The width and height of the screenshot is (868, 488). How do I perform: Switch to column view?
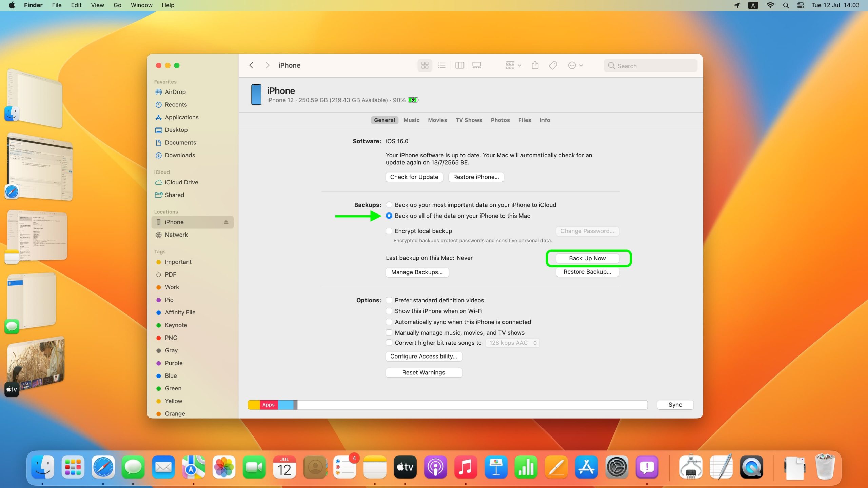(x=459, y=65)
